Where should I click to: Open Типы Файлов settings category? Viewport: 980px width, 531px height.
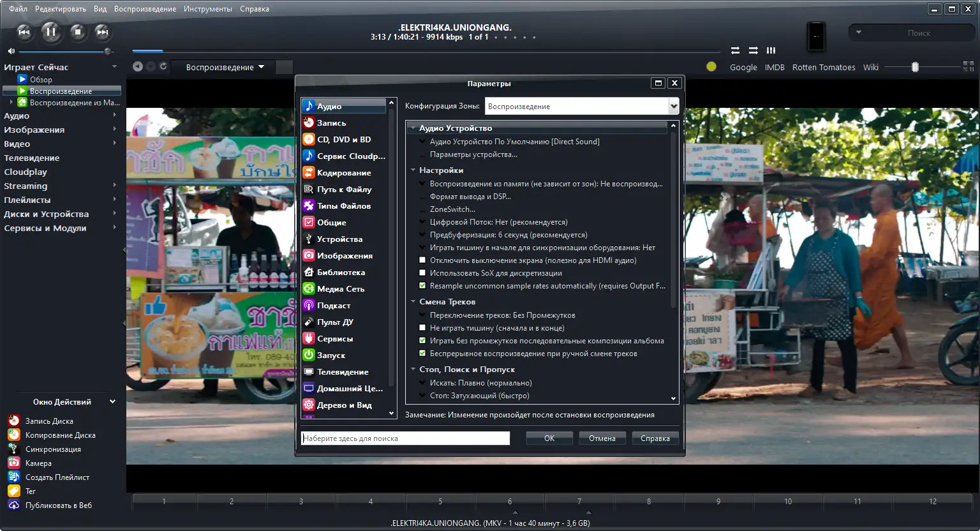coord(344,206)
